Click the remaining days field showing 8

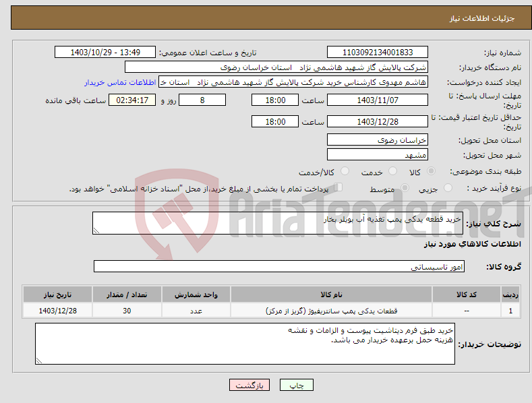point(202,100)
